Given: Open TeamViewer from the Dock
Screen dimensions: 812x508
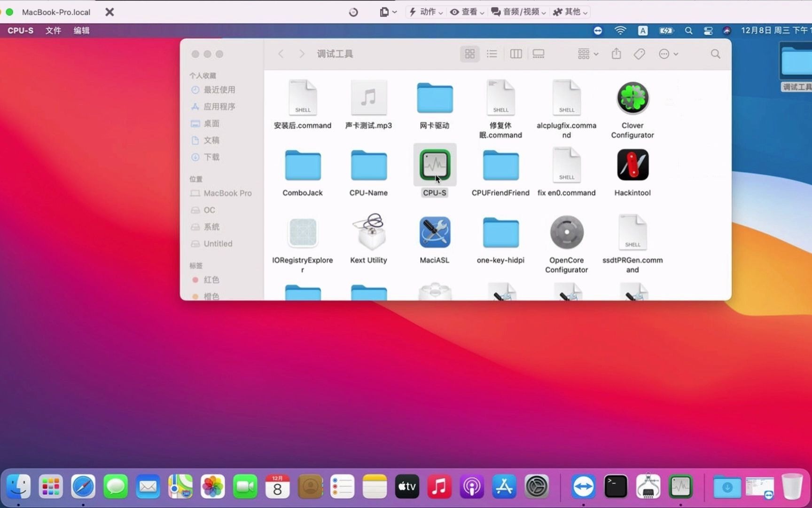Looking at the screenshot, I should [583, 486].
